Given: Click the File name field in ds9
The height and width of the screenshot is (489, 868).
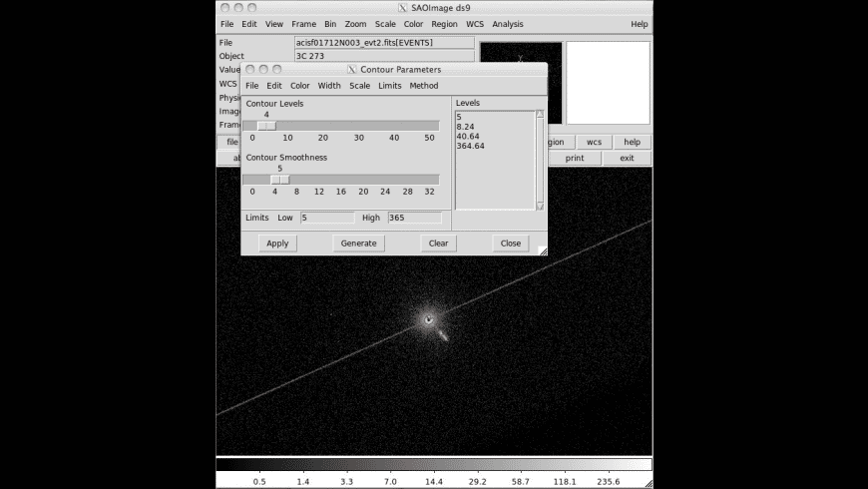Looking at the screenshot, I should pos(384,43).
